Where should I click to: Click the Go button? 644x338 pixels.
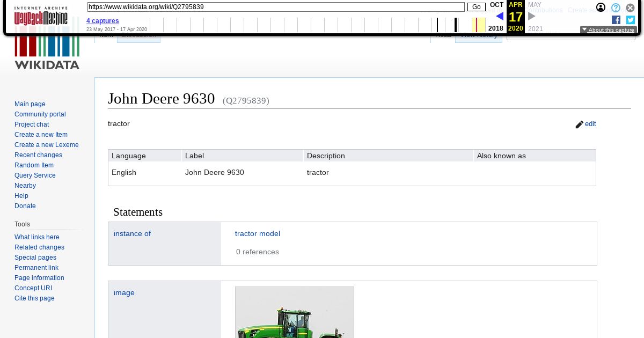pos(477,7)
